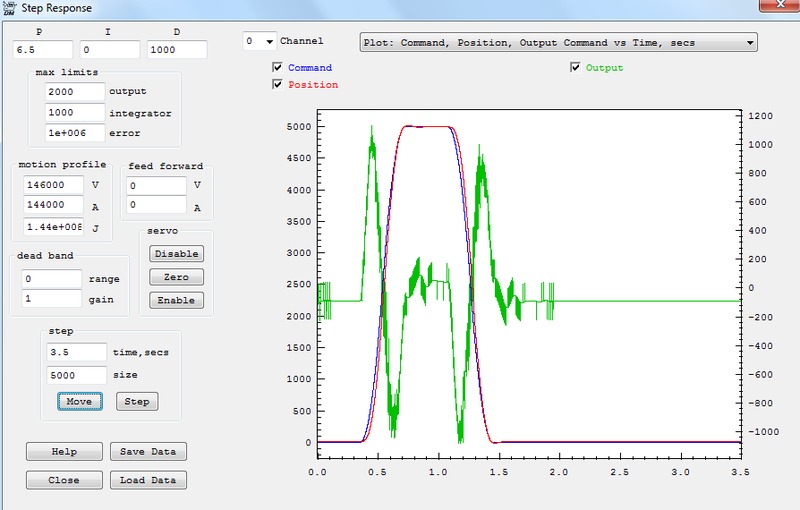Open the Channel number dropdown

point(259,42)
